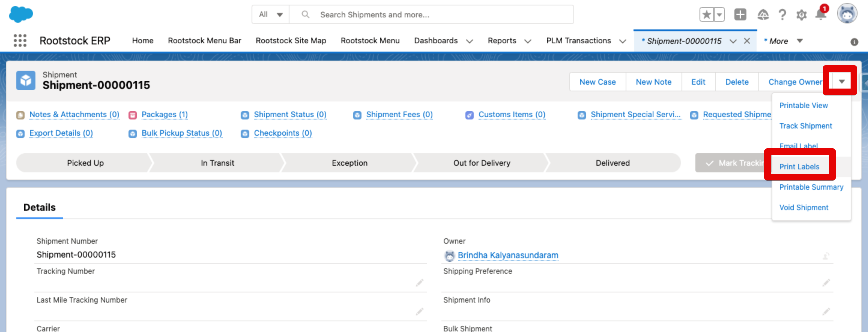Viewport: 868px width, 332px height.
Task: Open the App Launcher grid icon
Action: click(20, 41)
